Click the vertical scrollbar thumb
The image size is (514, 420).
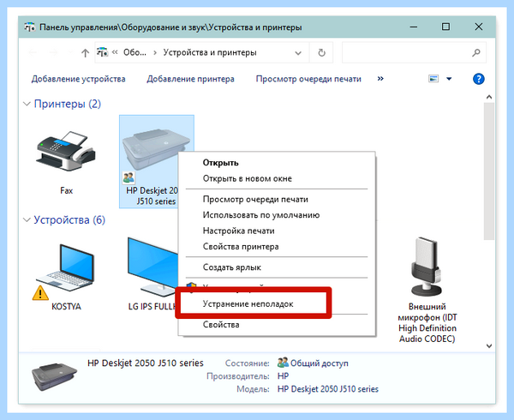[x=489, y=171]
